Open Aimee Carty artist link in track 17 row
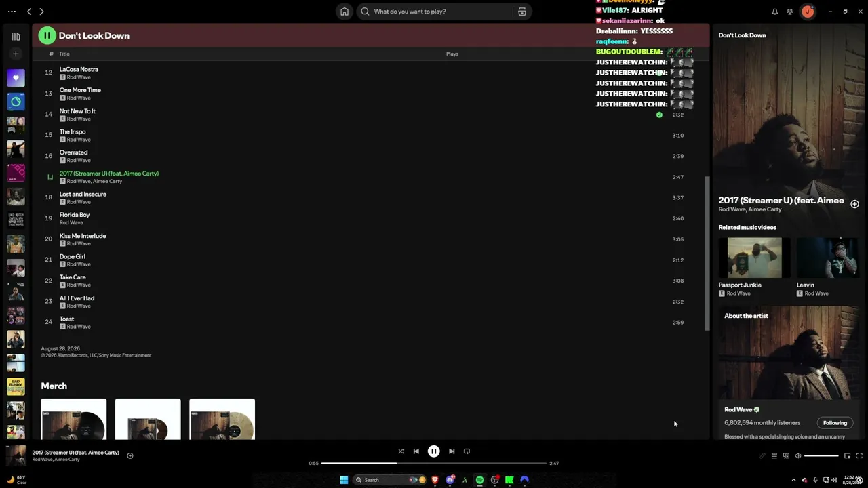 point(107,182)
